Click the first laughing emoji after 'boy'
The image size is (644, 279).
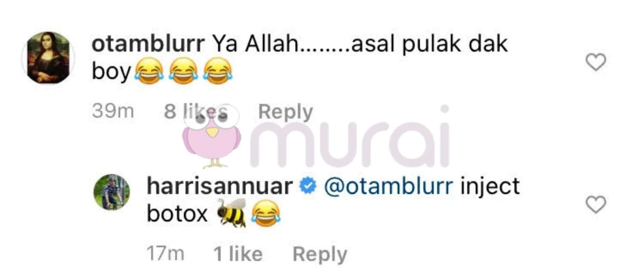(x=149, y=70)
